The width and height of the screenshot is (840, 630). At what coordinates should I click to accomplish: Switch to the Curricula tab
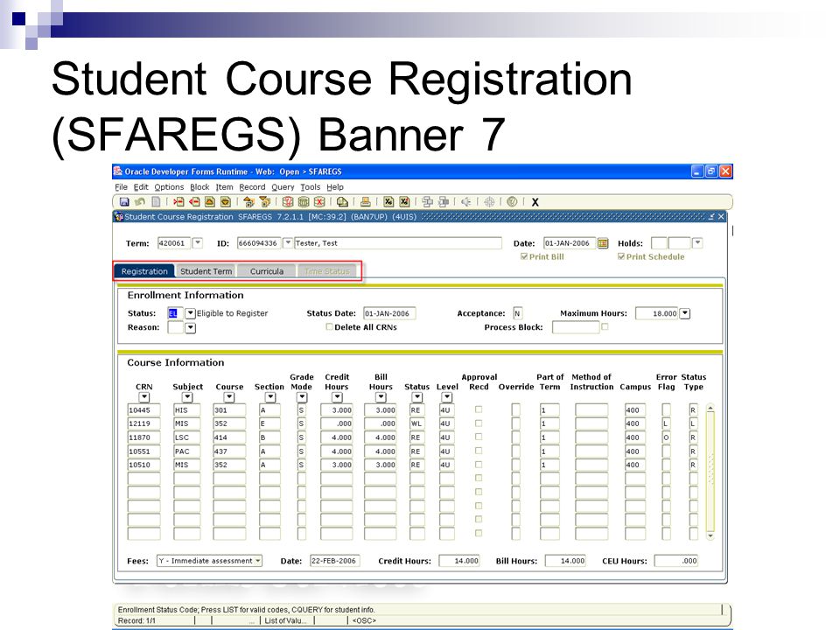point(267,271)
